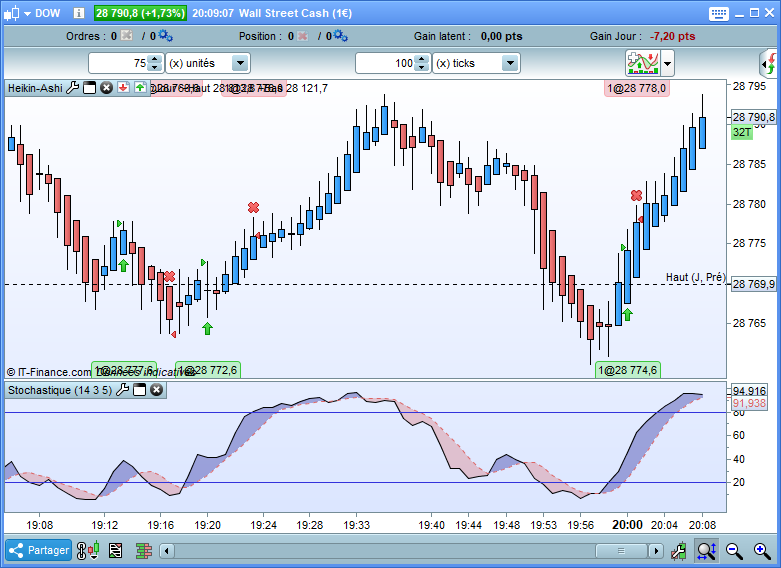
Task: Click the green up arrow entry near 20:00
Action: point(628,314)
